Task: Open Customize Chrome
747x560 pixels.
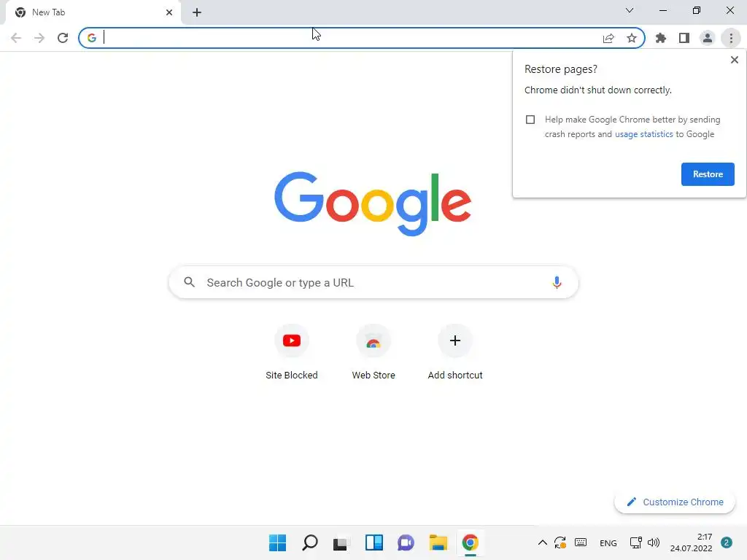Action: (x=675, y=502)
